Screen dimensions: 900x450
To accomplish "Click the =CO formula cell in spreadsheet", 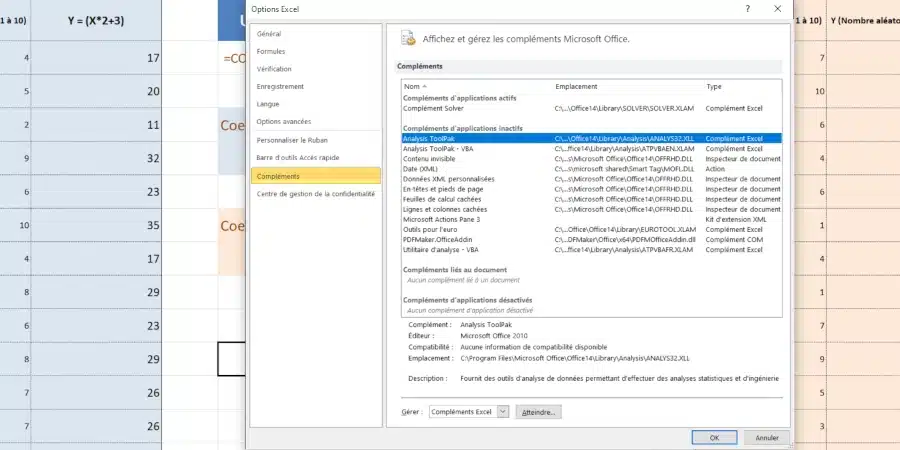I will (x=232, y=58).
